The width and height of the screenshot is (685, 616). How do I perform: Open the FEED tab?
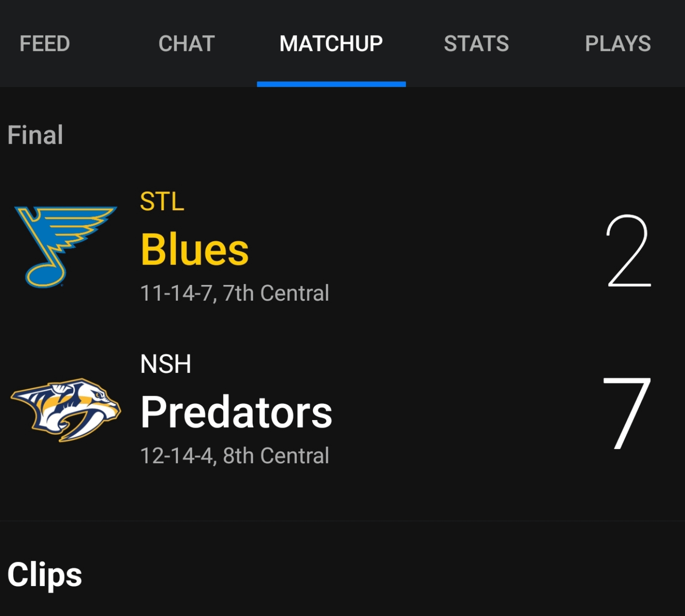tap(45, 44)
